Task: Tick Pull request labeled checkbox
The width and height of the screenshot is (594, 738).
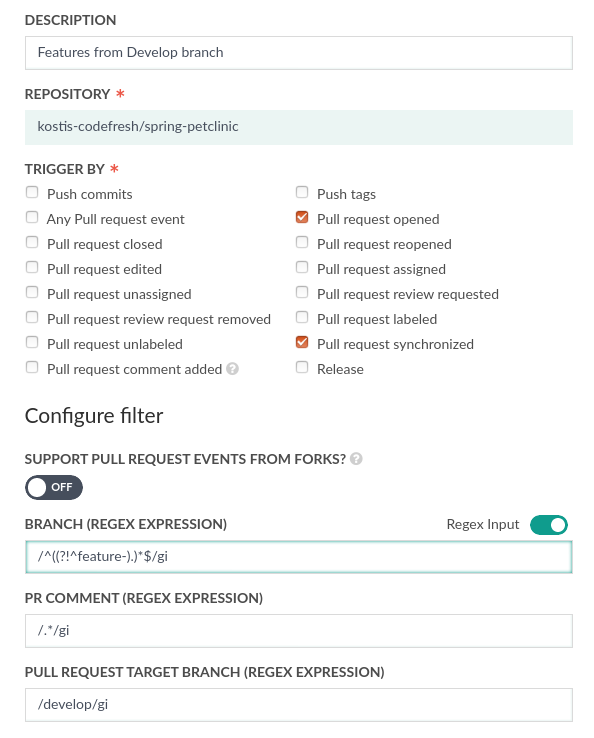Action: tap(302, 317)
